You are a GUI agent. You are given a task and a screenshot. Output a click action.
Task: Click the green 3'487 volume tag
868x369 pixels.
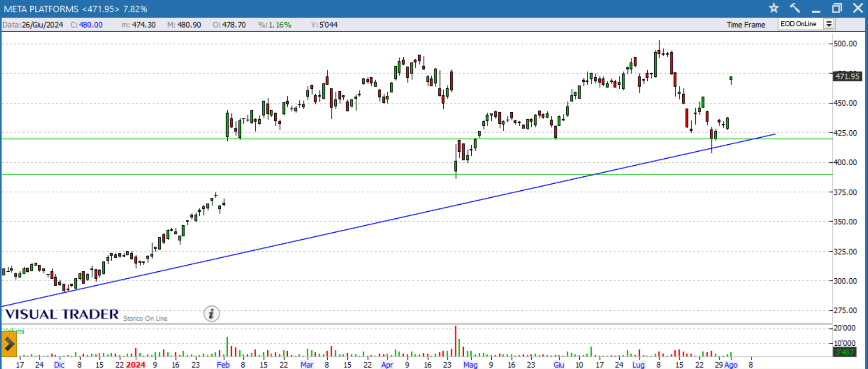pos(844,352)
